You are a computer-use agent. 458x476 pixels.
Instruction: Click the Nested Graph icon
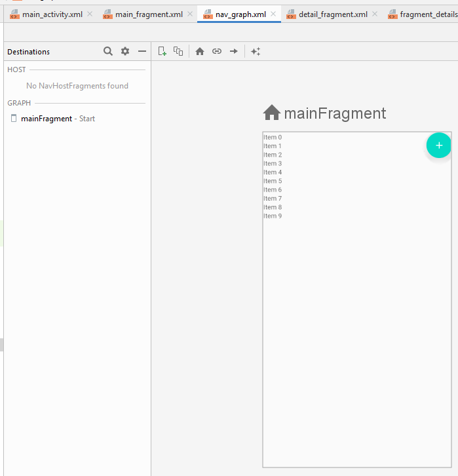178,51
